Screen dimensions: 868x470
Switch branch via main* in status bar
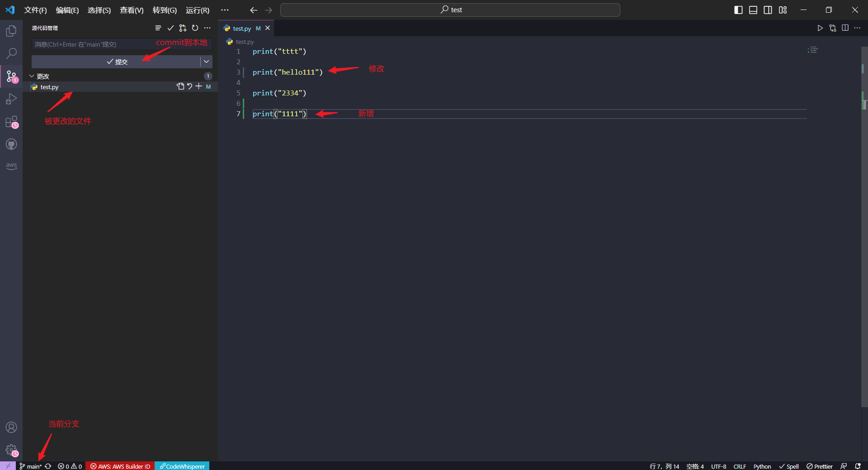[31, 466]
